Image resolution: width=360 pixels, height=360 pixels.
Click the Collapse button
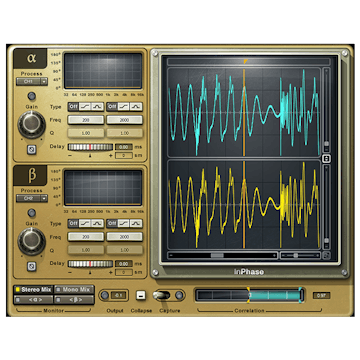point(141,295)
